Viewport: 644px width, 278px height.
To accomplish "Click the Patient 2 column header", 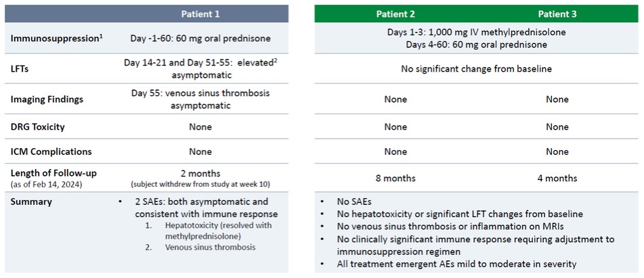I will click(395, 14).
